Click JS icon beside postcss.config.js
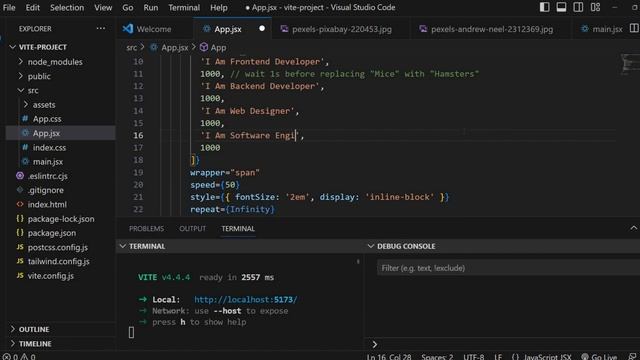This screenshot has height=360, width=640. [20, 247]
